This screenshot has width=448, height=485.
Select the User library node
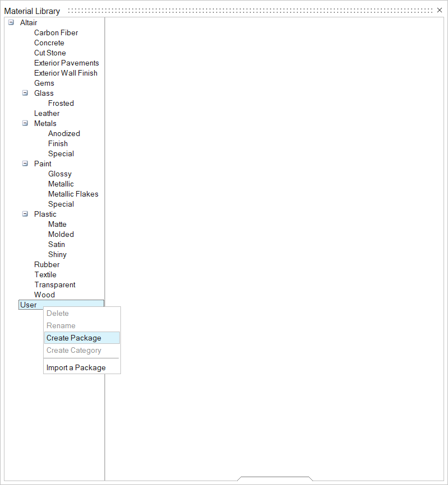(29, 305)
